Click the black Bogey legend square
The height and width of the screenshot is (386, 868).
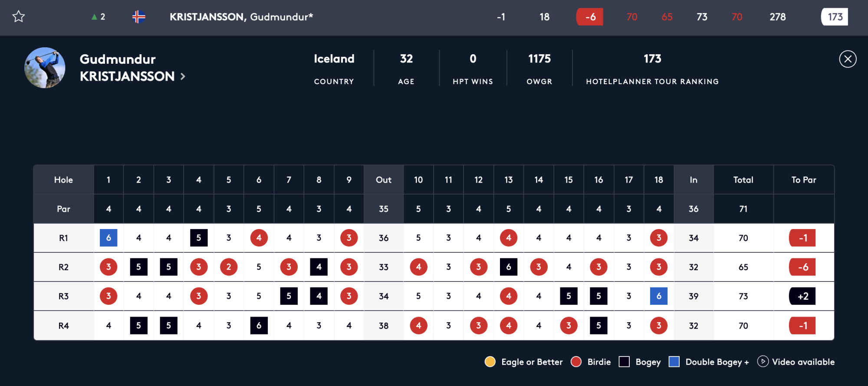624,362
